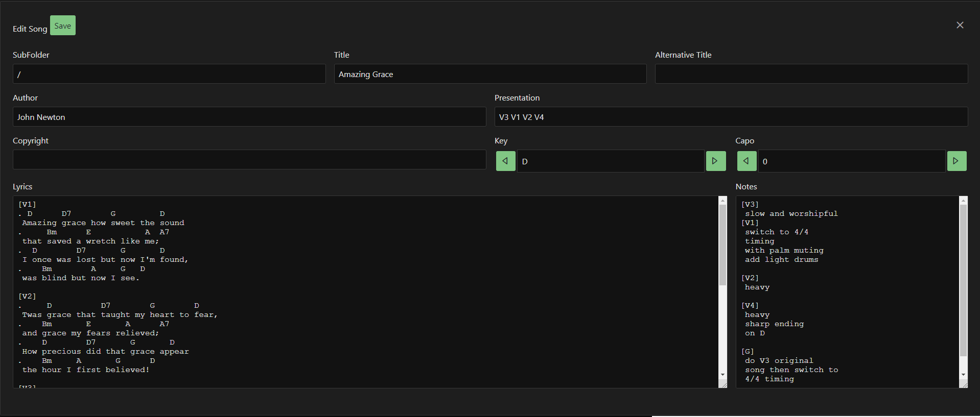The height and width of the screenshot is (417, 980).
Task: Click the Alternative Title field
Action: 811,74
